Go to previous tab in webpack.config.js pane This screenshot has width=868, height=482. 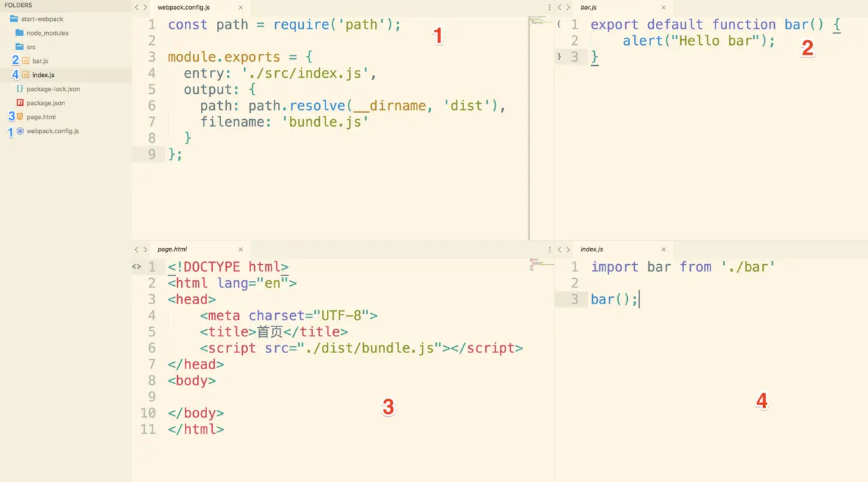136,7
